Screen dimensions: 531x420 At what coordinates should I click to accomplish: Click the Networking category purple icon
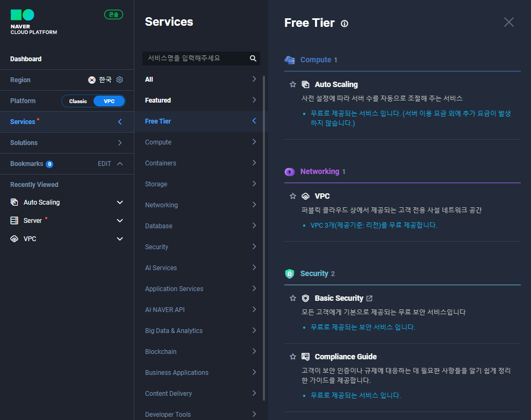pos(290,172)
